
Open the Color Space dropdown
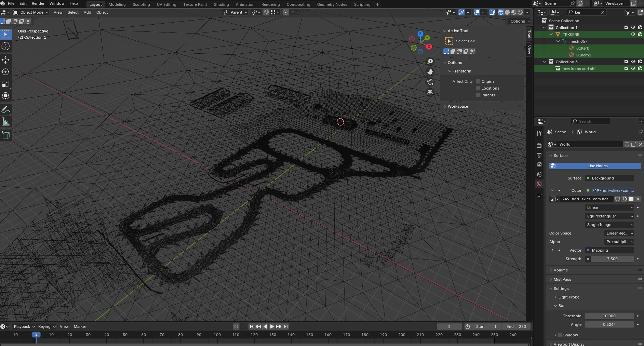point(619,233)
